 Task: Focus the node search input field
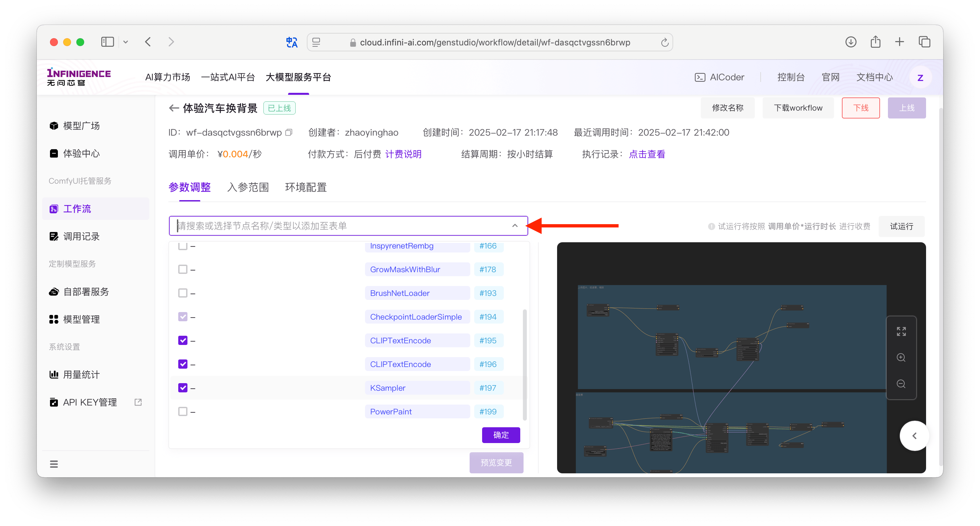(x=348, y=225)
